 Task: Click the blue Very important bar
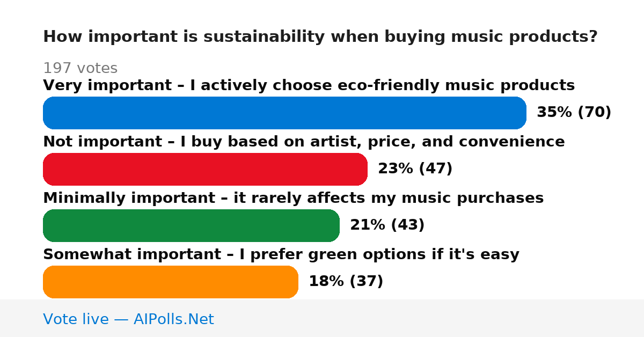pos(284,113)
